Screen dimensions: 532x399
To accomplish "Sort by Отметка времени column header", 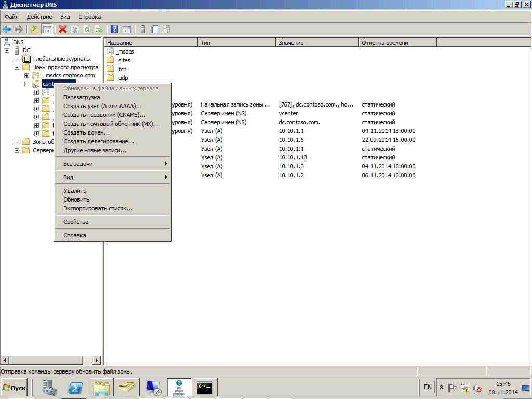I will (397, 43).
